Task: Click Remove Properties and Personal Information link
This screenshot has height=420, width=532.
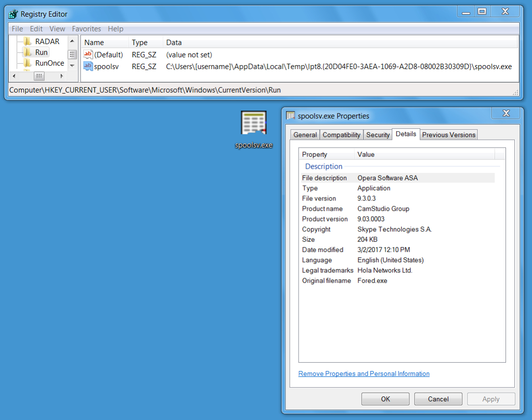Action: 364,374
